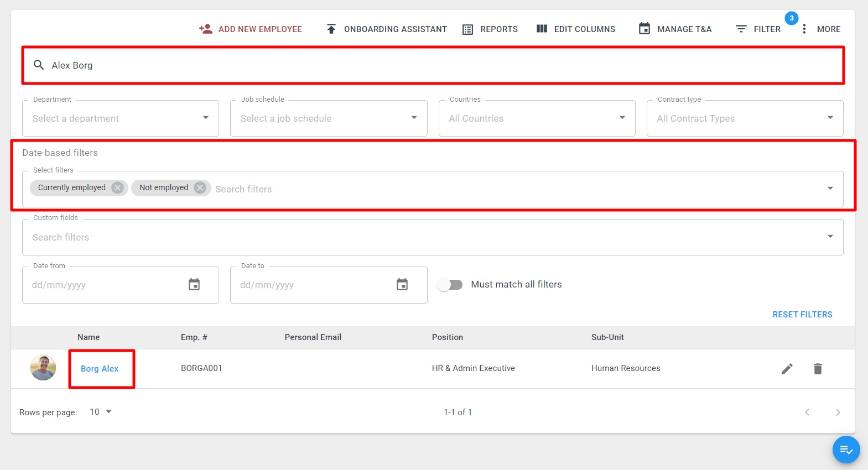
Task: Click Onboarding Assistant button label
Action: (396, 29)
